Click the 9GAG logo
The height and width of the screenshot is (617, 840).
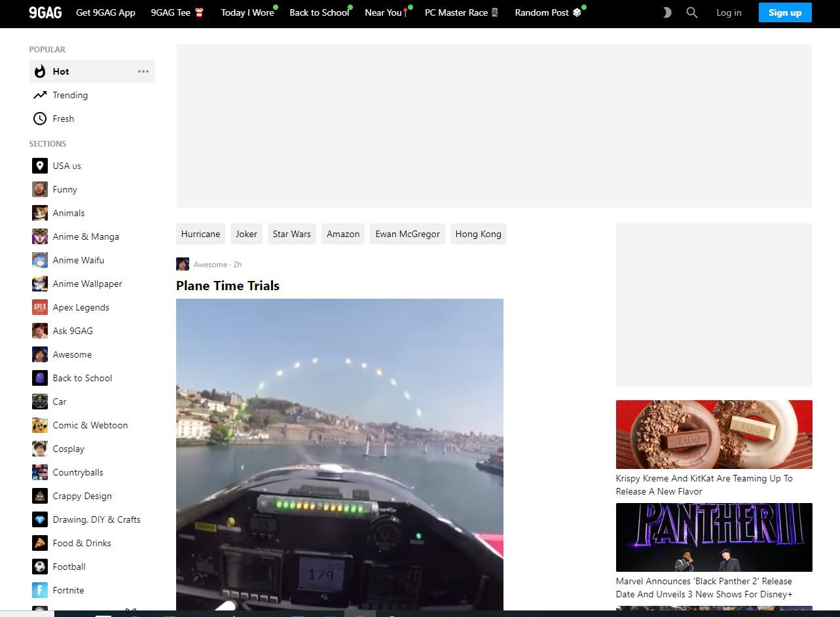(x=45, y=12)
